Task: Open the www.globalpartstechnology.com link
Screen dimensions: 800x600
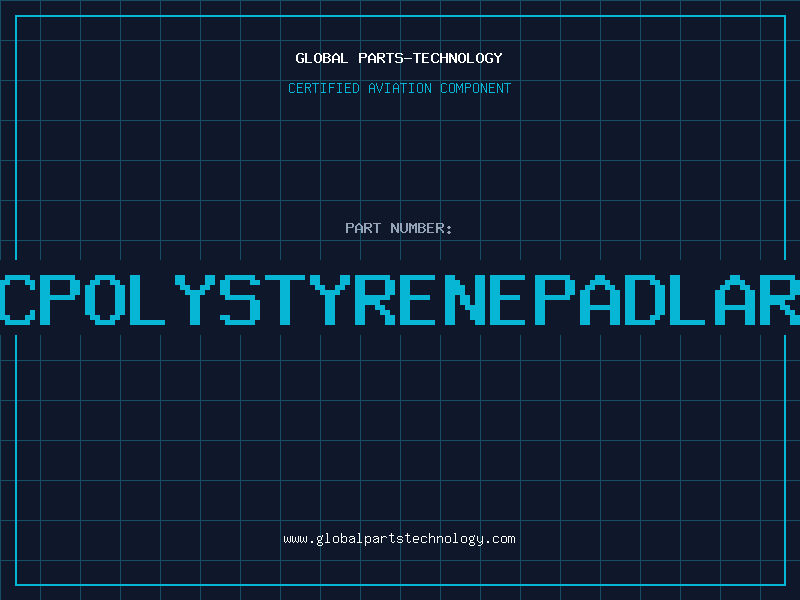Action: [399, 539]
